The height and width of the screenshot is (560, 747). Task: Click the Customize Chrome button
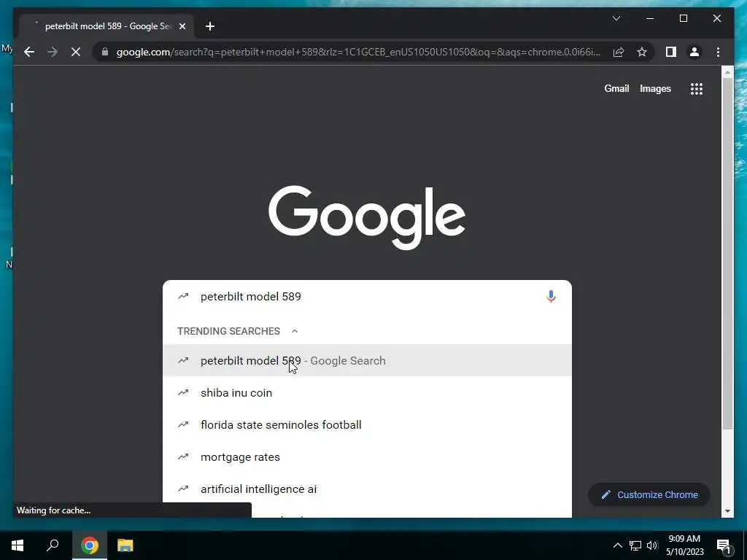pos(649,495)
